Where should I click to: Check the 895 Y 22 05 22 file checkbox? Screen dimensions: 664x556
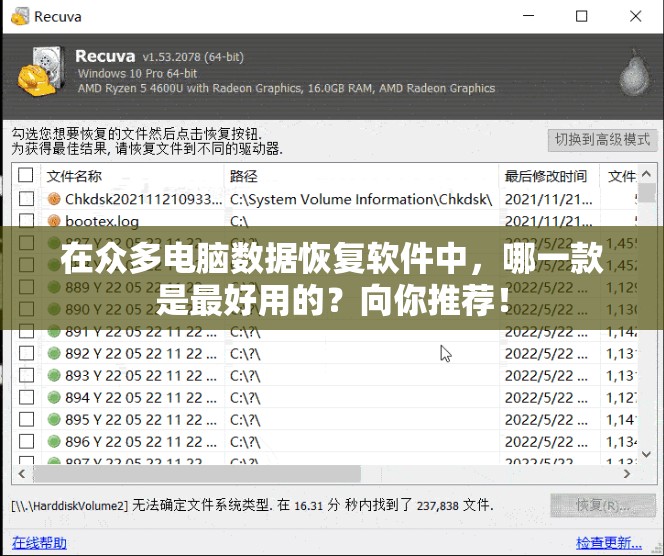(26, 419)
